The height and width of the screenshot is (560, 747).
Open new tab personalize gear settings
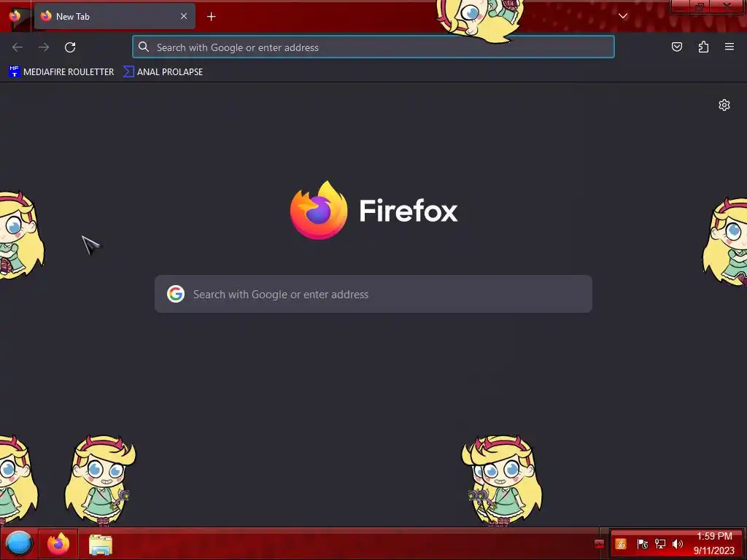[724, 105]
